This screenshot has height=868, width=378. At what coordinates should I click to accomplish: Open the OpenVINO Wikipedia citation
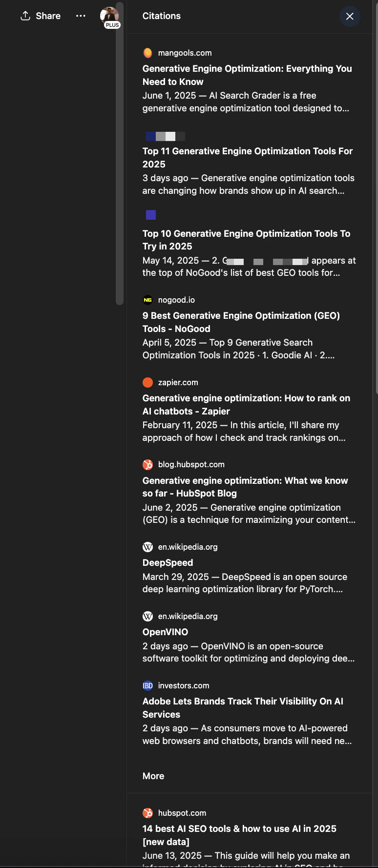(165, 632)
